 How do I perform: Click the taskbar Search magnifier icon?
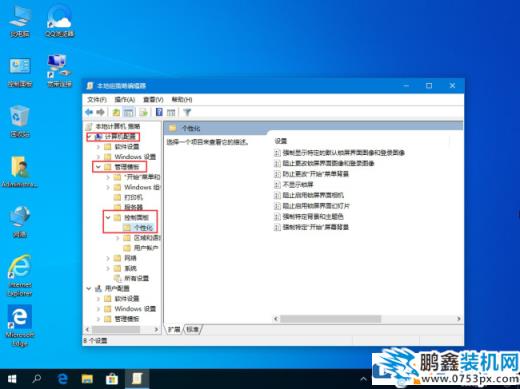pos(37,379)
